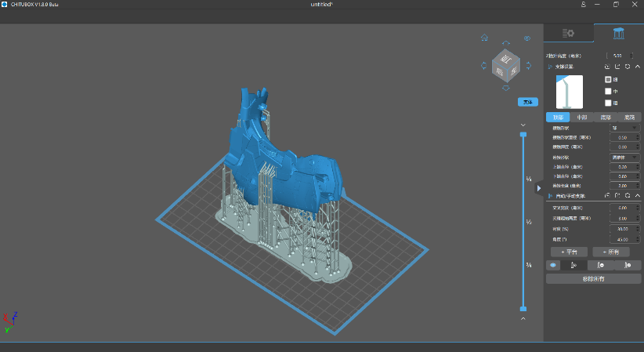Image resolution: width=644 pixels, height=352 pixels.
Task: Rotate view using down arrow below cube
Action: pos(505,88)
